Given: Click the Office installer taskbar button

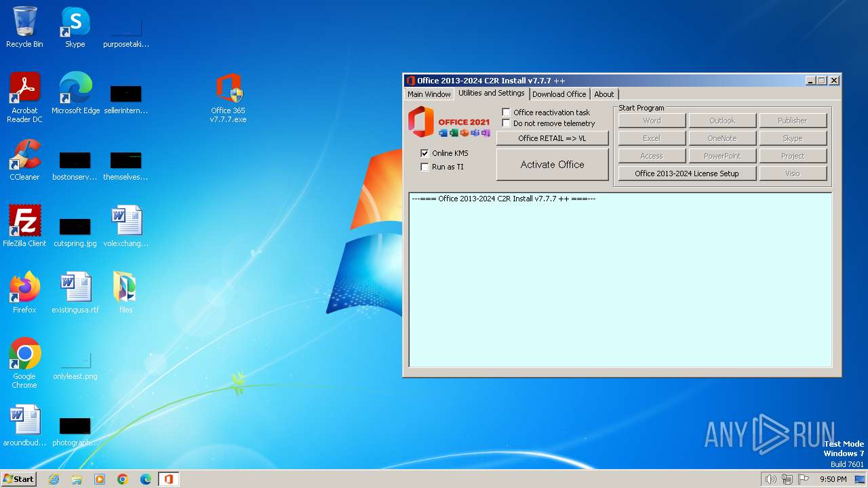Looking at the screenshot, I should coord(169,479).
